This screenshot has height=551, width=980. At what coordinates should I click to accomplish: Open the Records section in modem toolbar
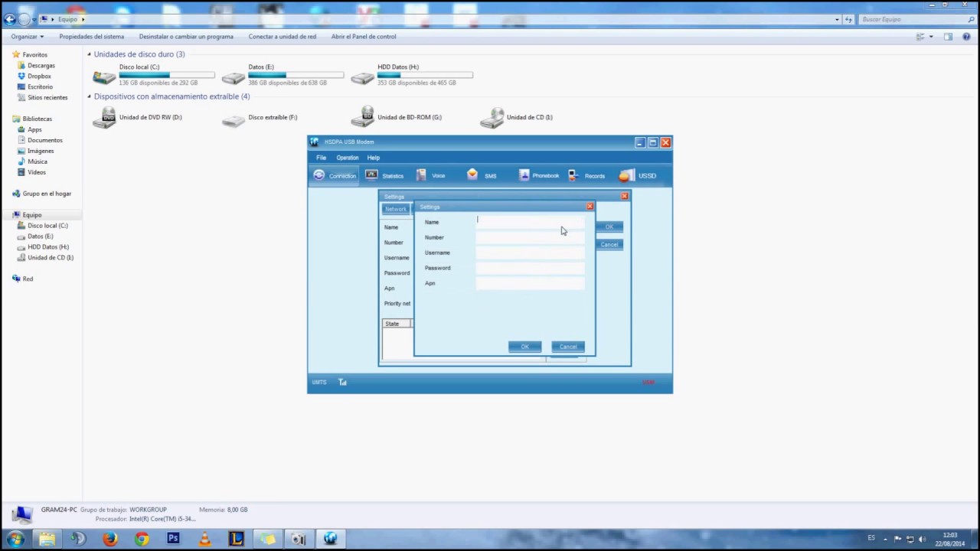coord(586,175)
